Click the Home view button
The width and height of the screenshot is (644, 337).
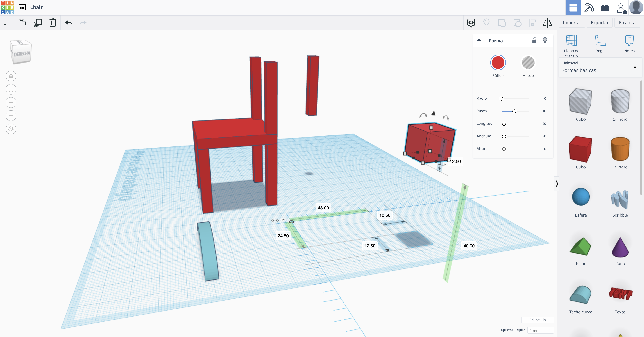tap(11, 76)
